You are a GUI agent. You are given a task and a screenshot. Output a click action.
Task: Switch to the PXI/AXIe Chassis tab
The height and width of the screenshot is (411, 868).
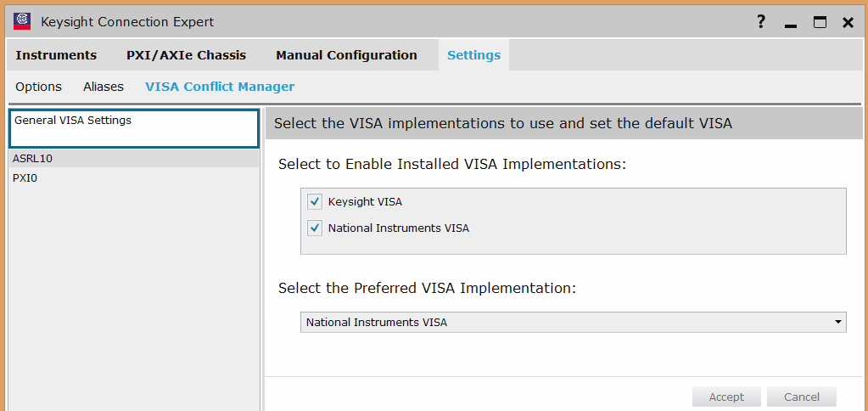point(186,55)
